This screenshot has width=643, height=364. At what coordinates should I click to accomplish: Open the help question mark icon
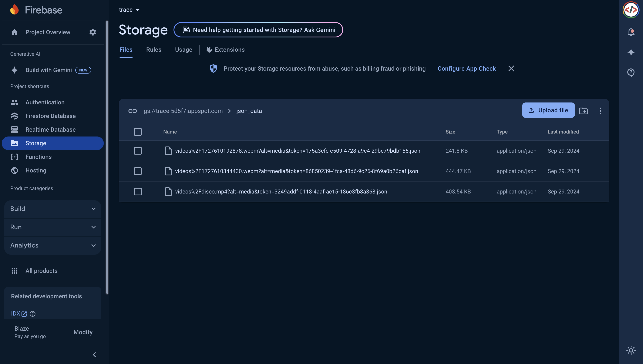click(631, 73)
